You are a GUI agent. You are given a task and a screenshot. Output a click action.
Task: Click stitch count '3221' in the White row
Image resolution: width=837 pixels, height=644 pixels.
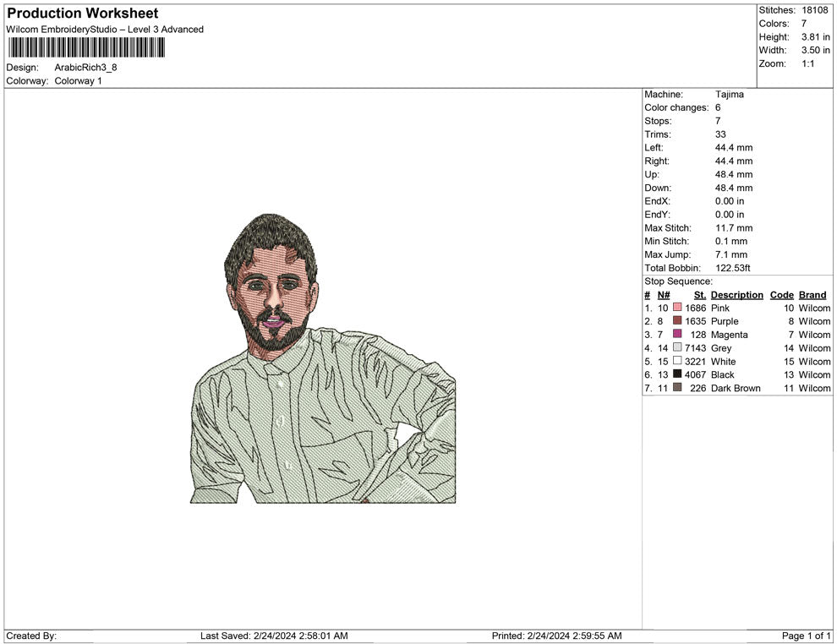coord(695,361)
